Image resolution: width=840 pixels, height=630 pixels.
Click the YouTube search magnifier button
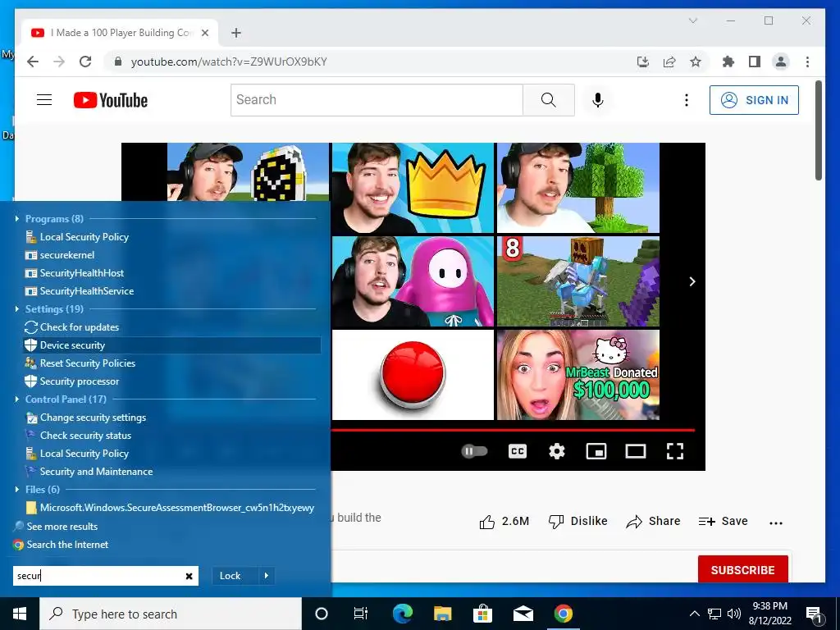pos(549,99)
